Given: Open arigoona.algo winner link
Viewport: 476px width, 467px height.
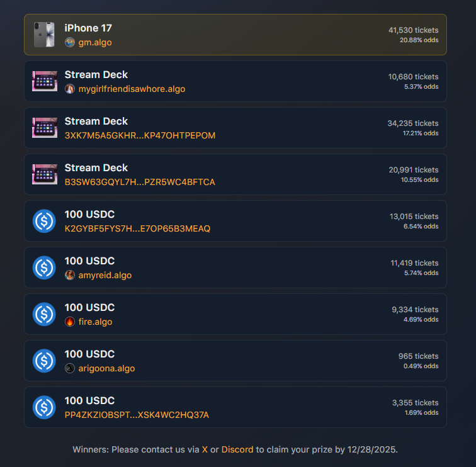Looking at the screenshot, I should (106, 368).
